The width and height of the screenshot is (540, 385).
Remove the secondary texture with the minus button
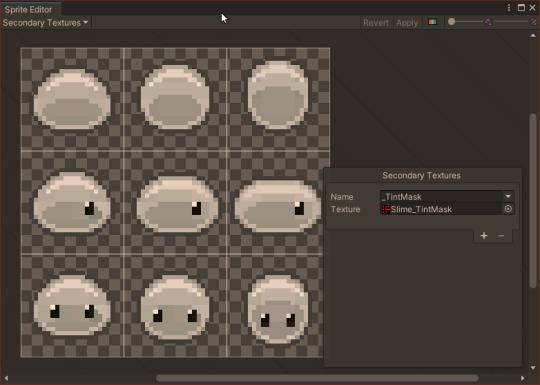click(x=501, y=236)
